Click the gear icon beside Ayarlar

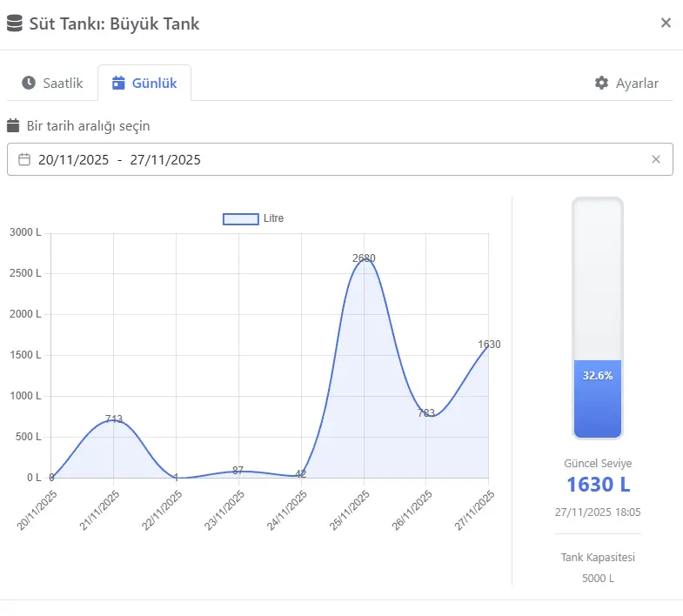click(601, 83)
